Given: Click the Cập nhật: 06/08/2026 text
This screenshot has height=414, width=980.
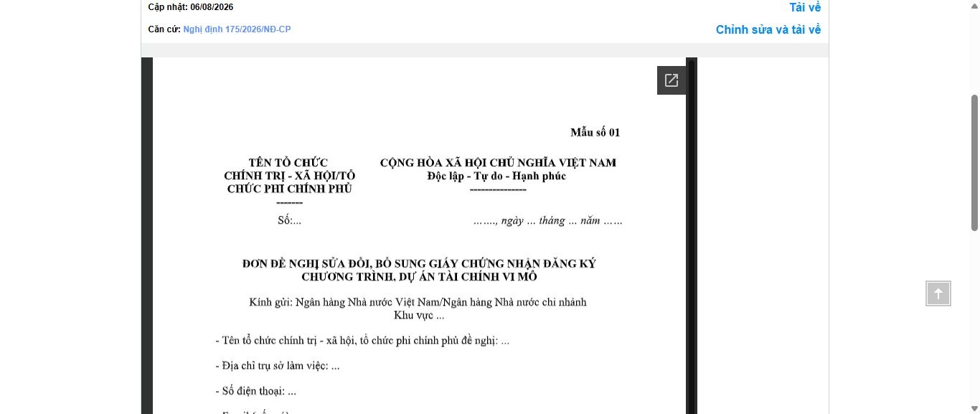Looking at the screenshot, I should coord(190,7).
